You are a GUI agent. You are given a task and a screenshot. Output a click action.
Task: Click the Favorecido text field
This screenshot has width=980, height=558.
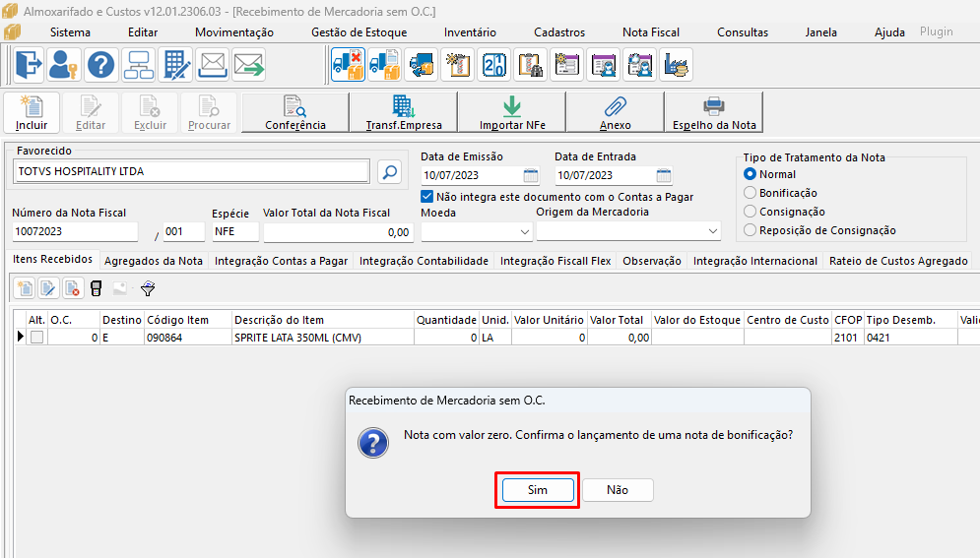tap(191, 171)
